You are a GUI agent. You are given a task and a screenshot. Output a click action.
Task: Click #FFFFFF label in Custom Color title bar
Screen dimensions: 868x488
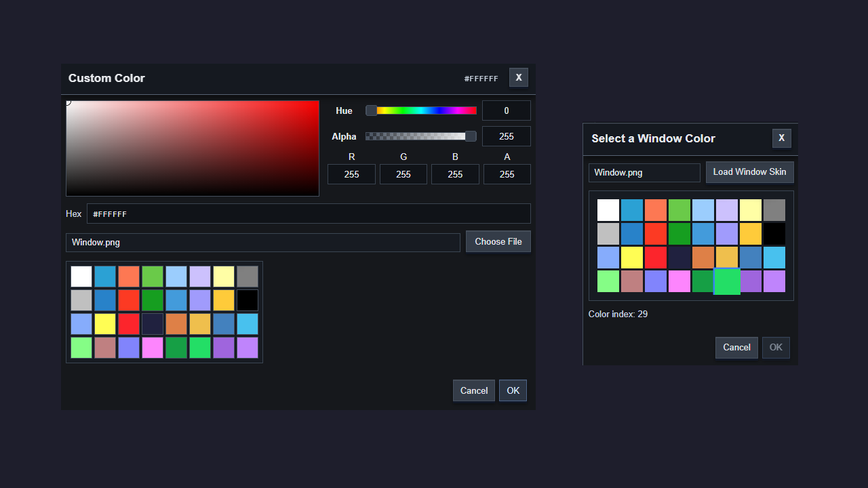(x=481, y=79)
